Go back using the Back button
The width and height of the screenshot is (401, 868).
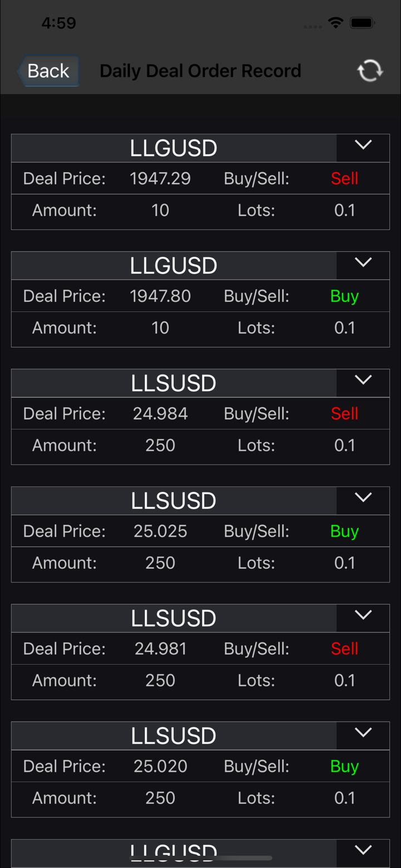[48, 71]
